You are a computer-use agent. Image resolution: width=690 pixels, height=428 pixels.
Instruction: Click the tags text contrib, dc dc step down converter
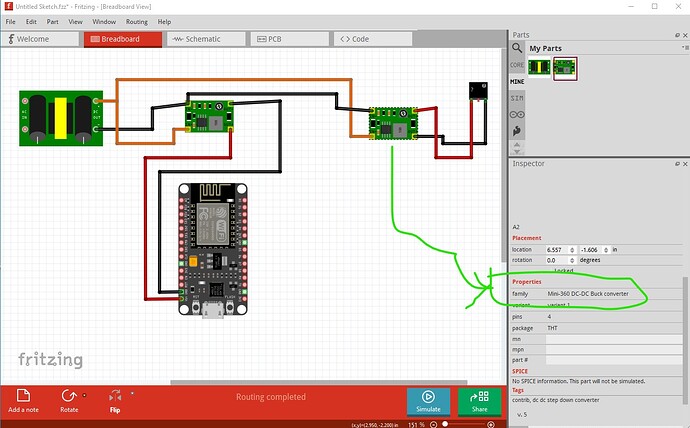(x=556, y=400)
